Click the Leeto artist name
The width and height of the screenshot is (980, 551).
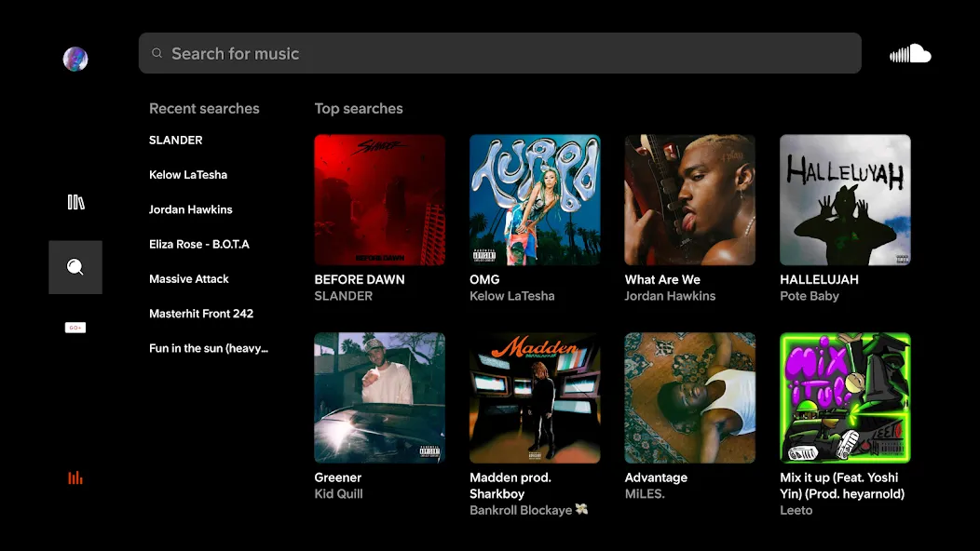coord(796,510)
